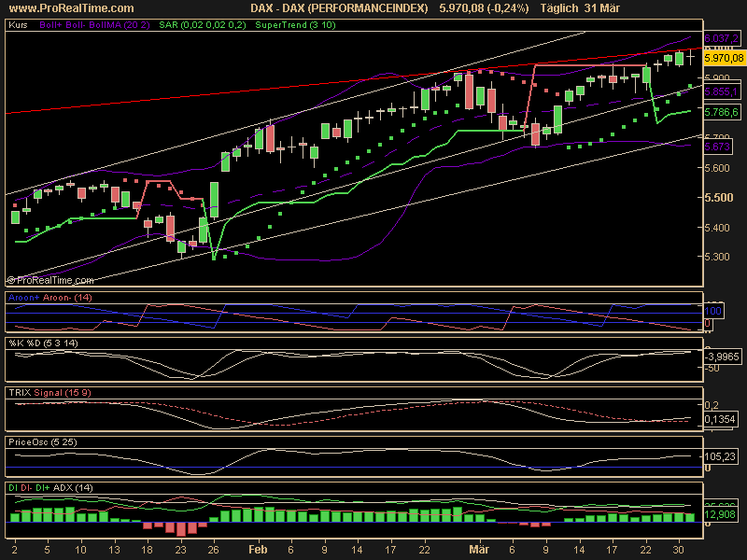Image resolution: width=747 pixels, height=560 pixels.
Task: Click the 30 date label on the date axis
Action: click(679, 550)
